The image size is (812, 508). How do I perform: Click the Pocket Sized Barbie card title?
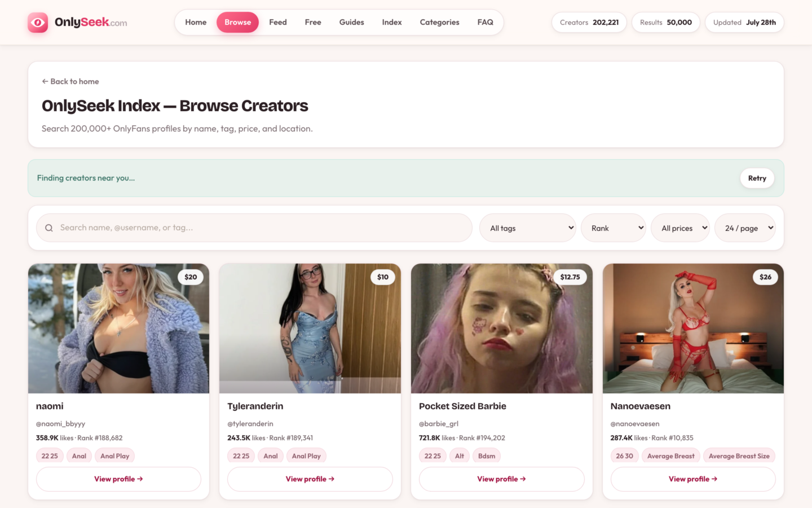pyautogui.click(x=462, y=406)
